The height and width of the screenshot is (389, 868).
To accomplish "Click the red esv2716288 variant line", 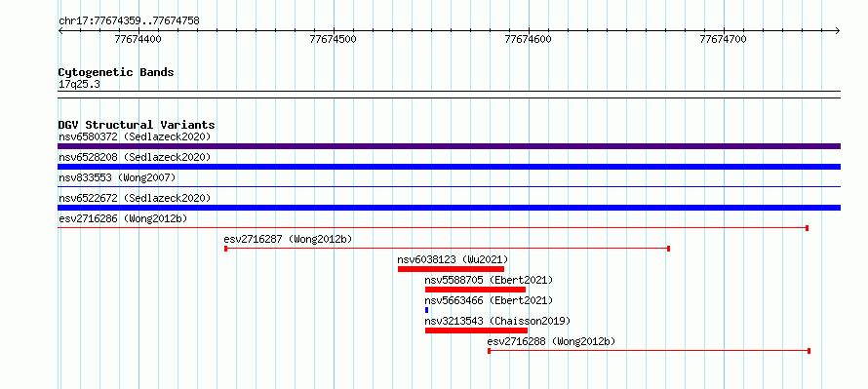I will pyautogui.click(x=649, y=351).
